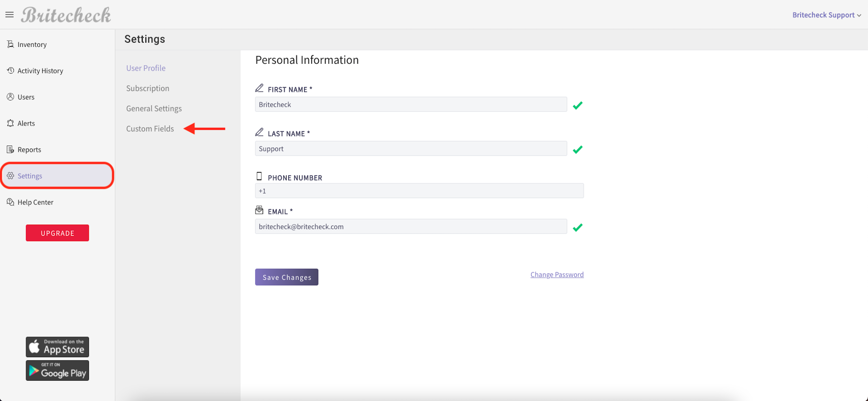Click the Inventory cart icon
The image size is (868, 401).
(x=10, y=44)
